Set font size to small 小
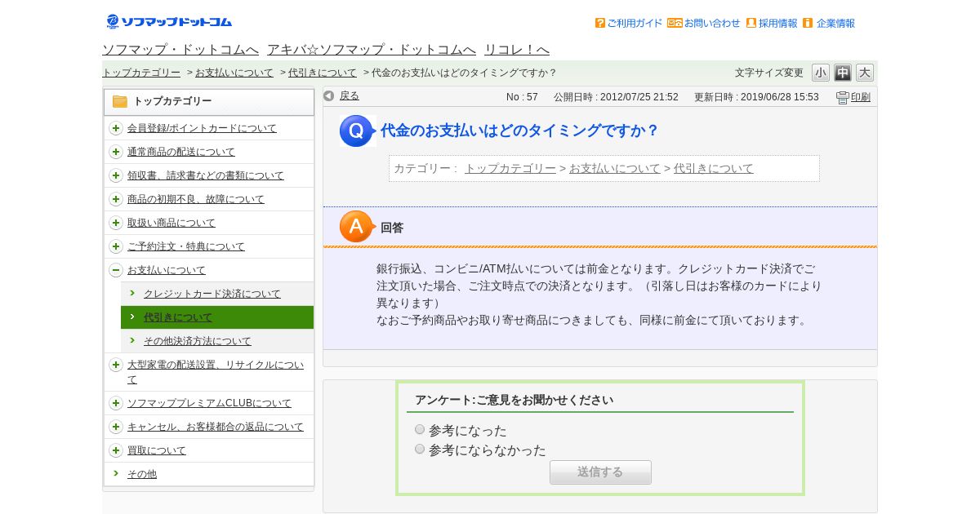Screen dimensions: 980x514 click(x=821, y=73)
